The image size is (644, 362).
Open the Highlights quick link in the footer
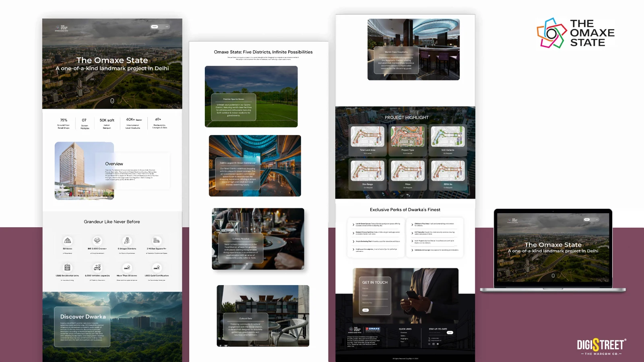(404, 339)
